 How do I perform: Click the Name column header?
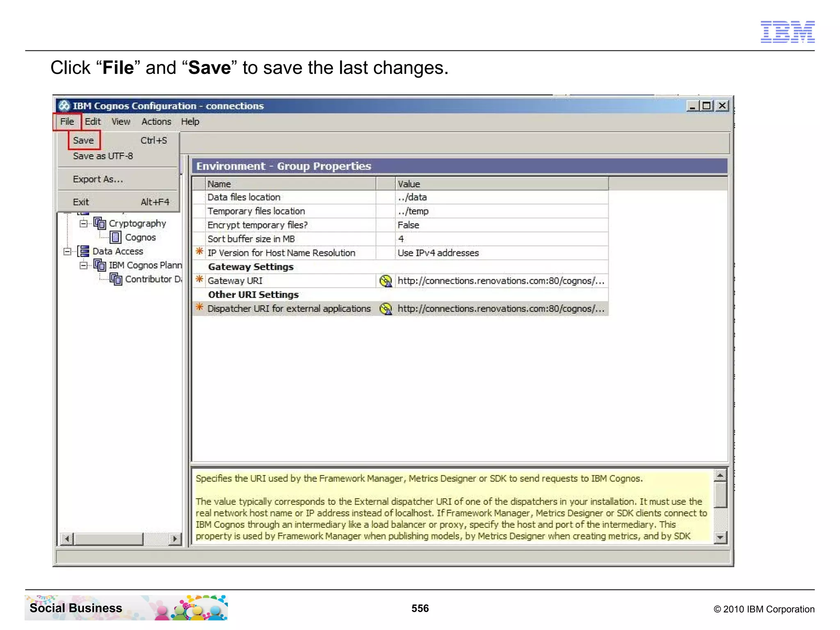pyautogui.click(x=291, y=184)
